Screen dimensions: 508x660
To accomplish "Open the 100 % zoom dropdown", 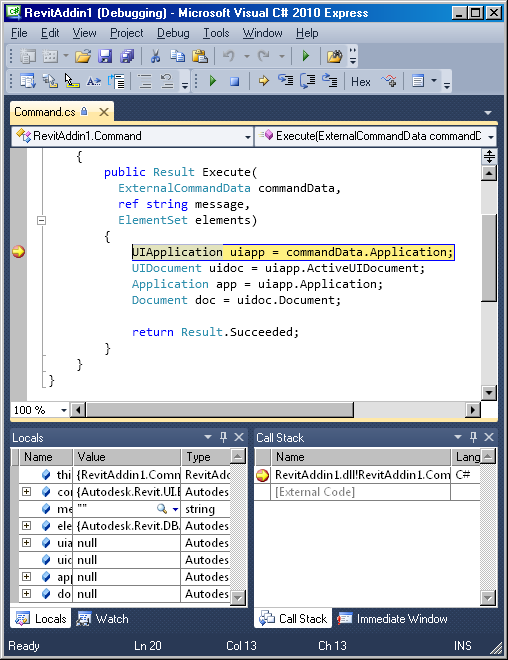I will click(64, 410).
